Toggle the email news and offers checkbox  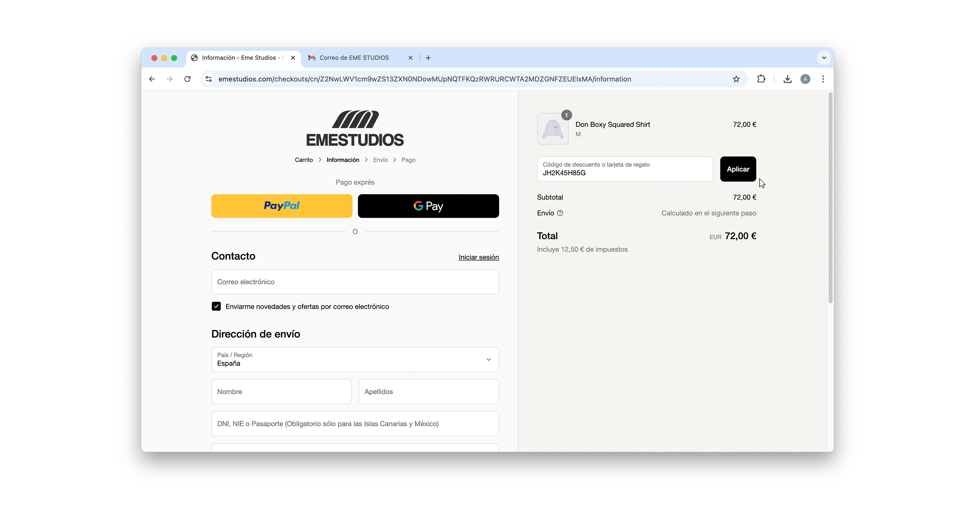coord(216,306)
